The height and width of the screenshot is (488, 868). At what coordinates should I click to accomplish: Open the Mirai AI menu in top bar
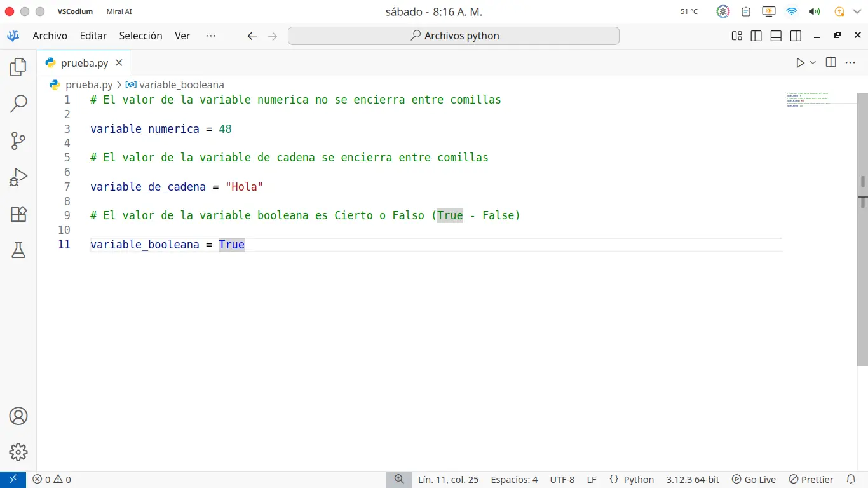coord(119,11)
